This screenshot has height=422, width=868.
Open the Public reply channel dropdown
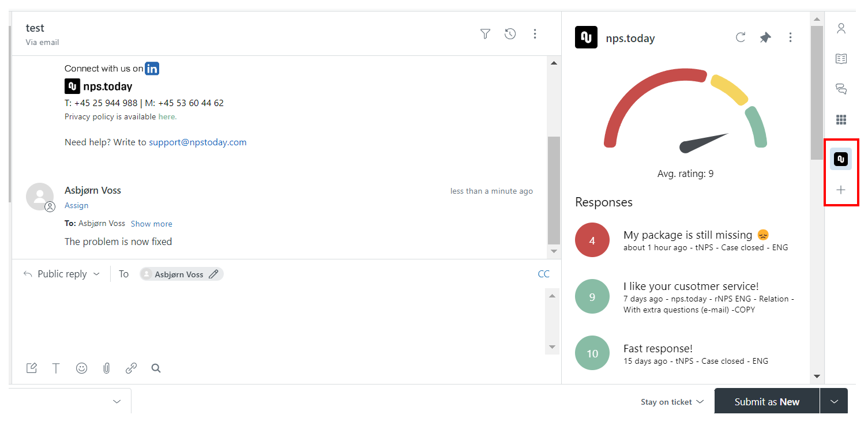pos(62,274)
